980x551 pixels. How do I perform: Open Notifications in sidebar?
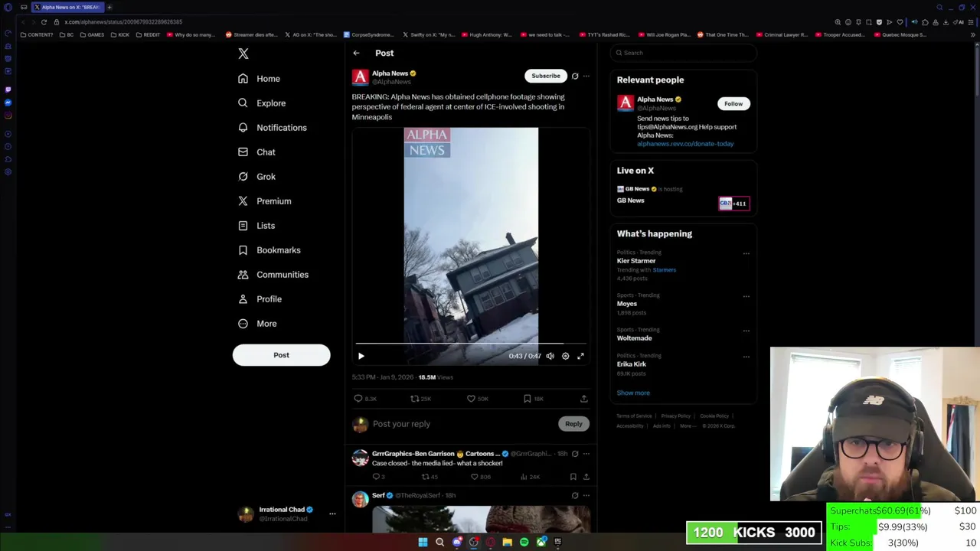click(272, 128)
